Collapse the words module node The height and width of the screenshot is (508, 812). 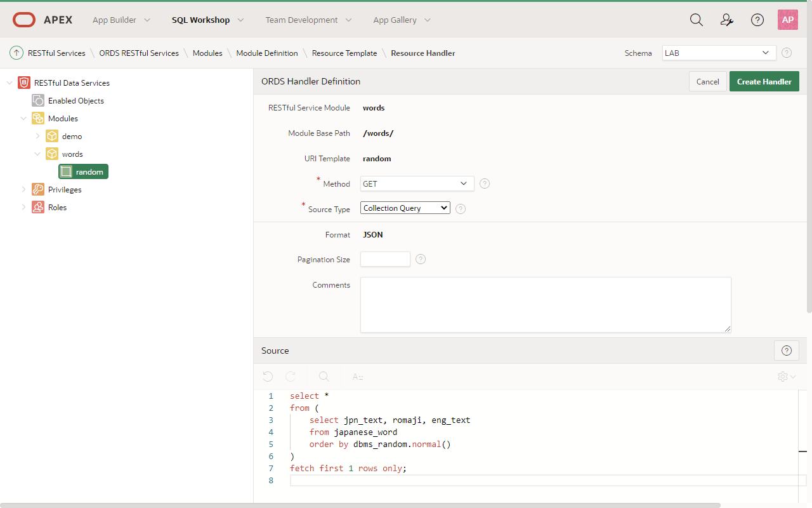(37, 154)
